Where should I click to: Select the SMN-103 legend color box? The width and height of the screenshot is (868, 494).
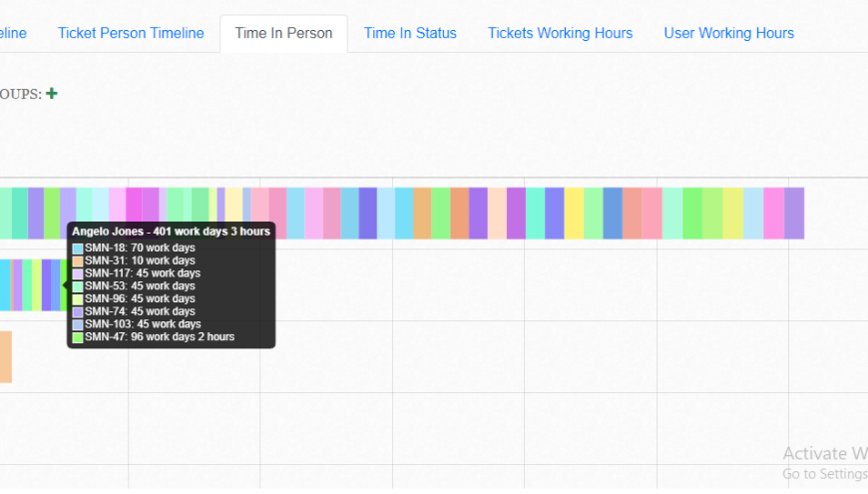click(78, 324)
